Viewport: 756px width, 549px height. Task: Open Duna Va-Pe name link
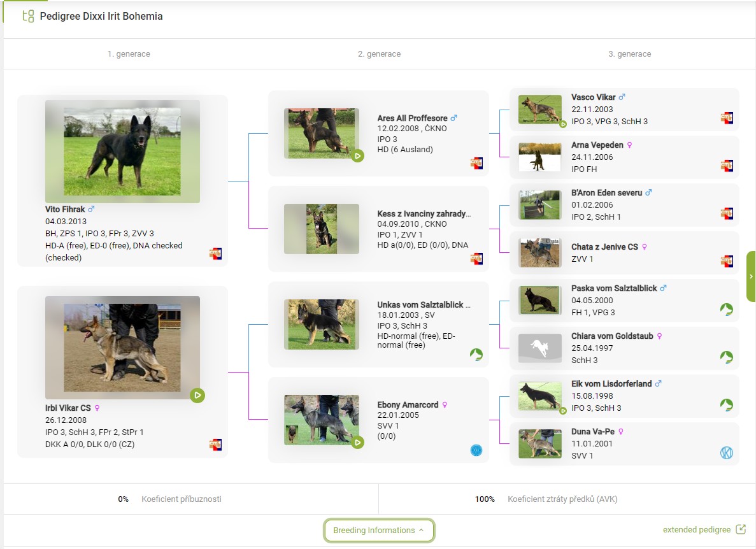(x=593, y=431)
